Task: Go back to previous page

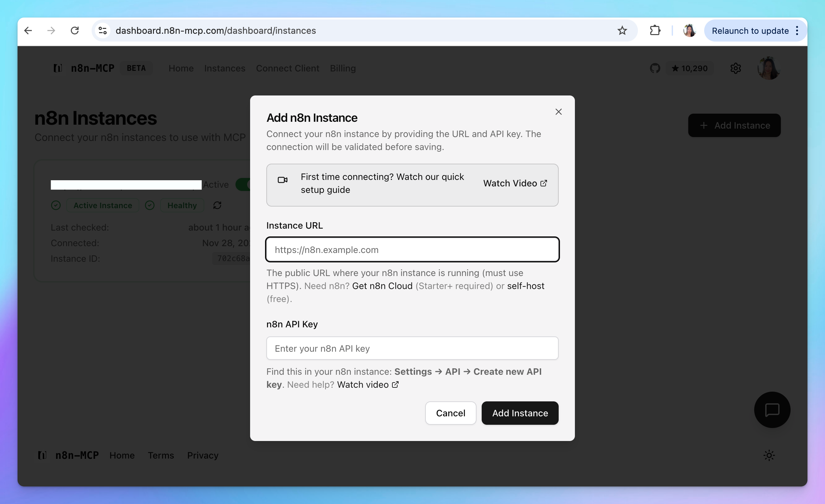Action: (28, 31)
